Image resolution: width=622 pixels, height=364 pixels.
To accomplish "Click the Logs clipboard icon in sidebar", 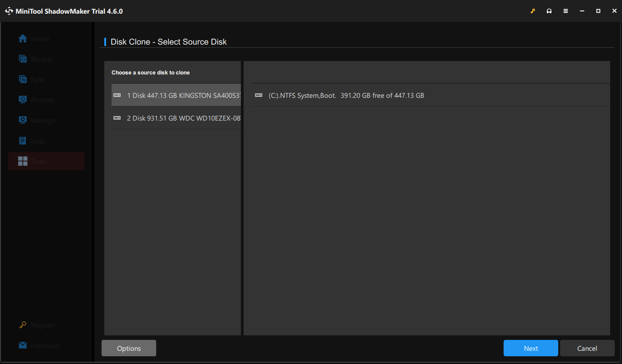I will click(23, 141).
